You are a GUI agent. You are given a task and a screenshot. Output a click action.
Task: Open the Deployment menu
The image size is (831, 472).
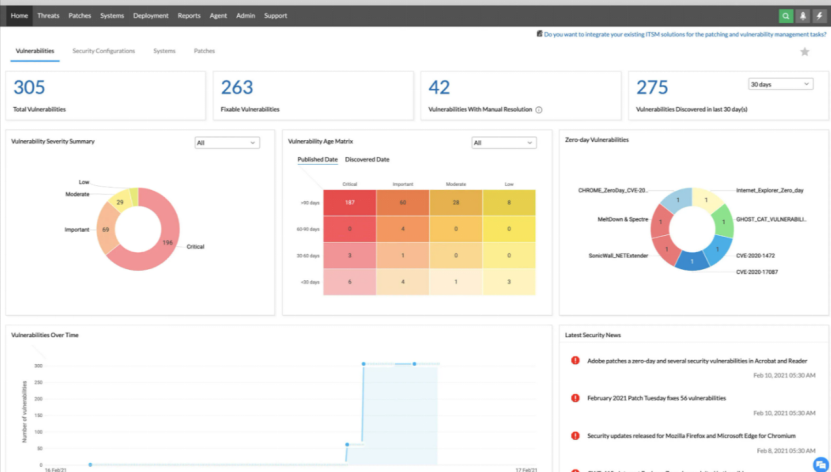point(151,16)
